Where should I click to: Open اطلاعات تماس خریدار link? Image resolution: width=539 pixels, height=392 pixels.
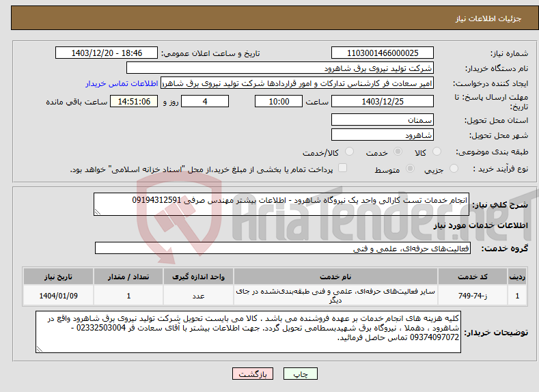coord(122,83)
